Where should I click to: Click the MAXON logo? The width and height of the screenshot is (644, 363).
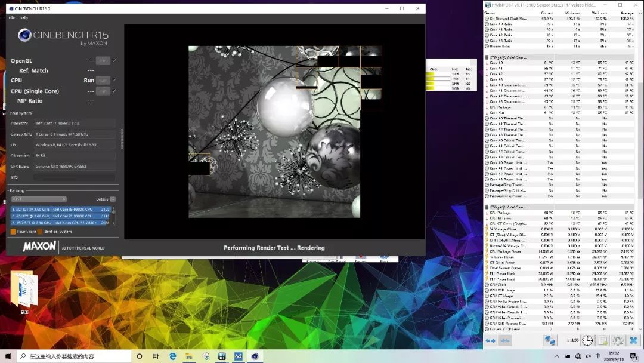point(39,246)
